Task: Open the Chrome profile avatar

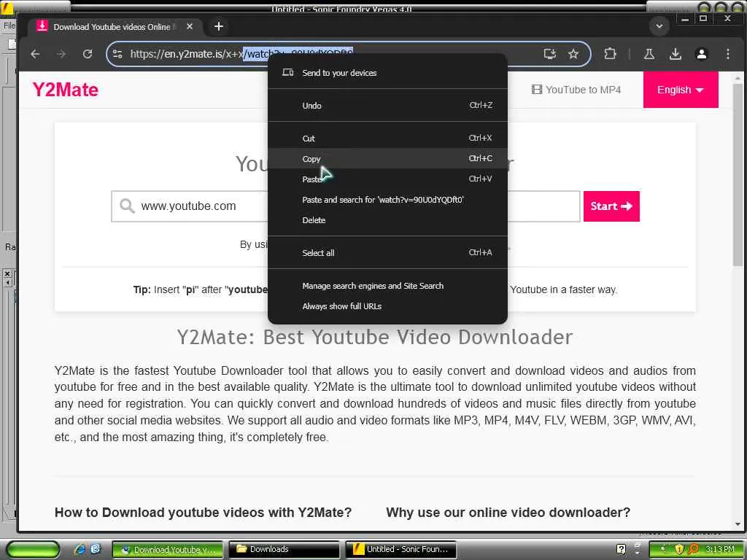Action: (x=701, y=54)
